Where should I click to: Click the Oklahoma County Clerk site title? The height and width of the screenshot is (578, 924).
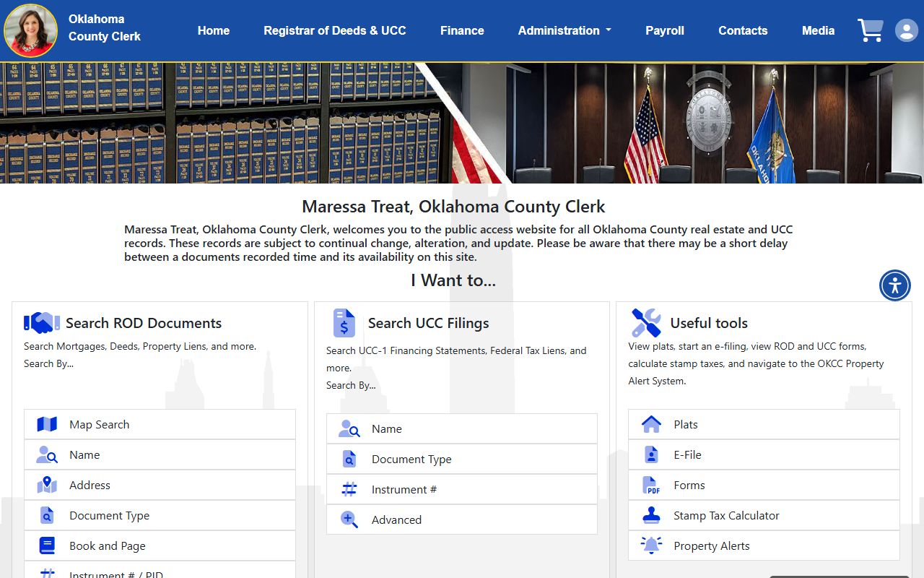[105, 27]
